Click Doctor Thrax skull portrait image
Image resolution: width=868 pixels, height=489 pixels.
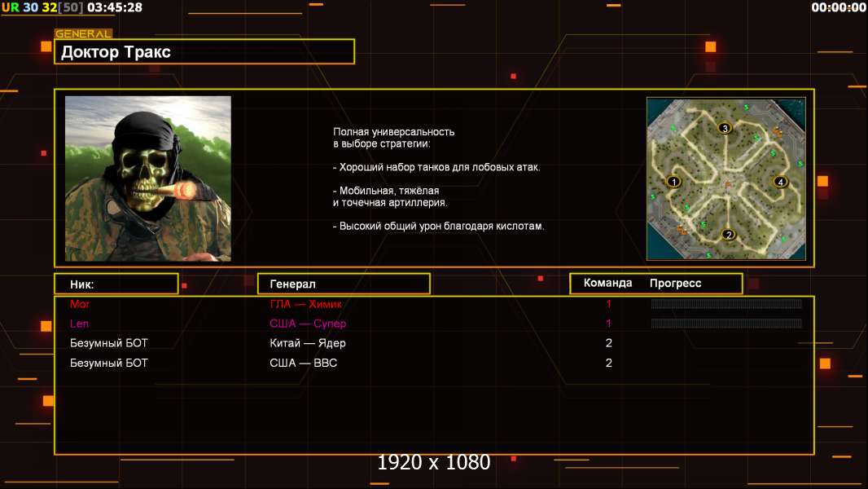coord(148,178)
